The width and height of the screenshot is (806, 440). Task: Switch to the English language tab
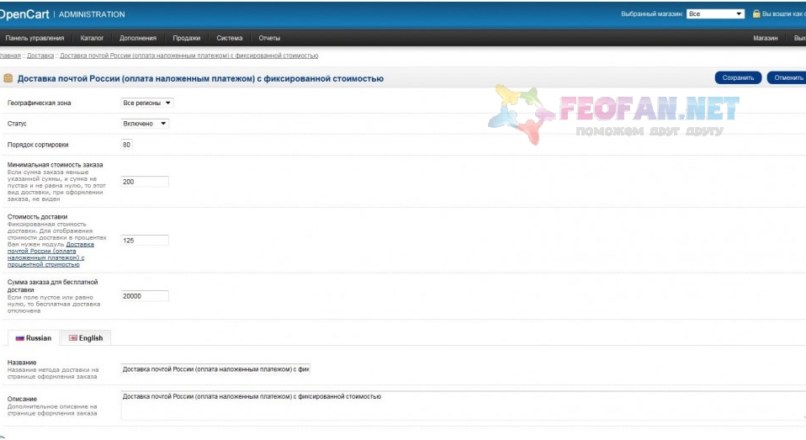pyautogui.click(x=86, y=338)
